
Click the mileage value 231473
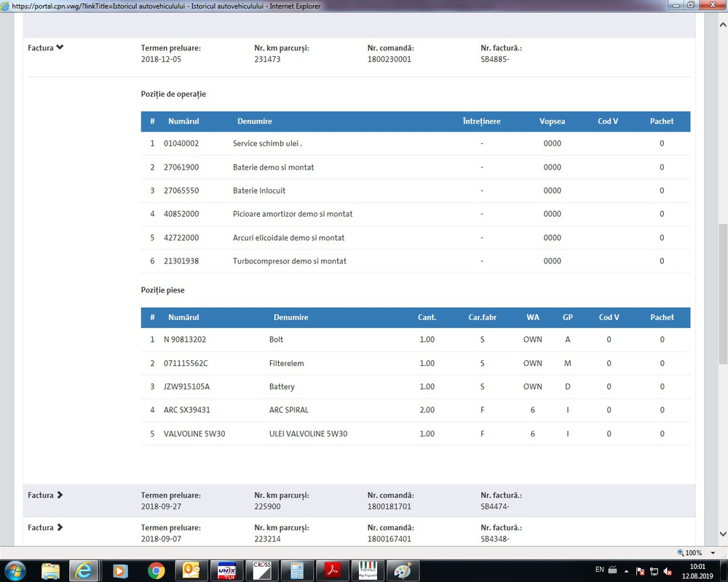coord(267,60)
